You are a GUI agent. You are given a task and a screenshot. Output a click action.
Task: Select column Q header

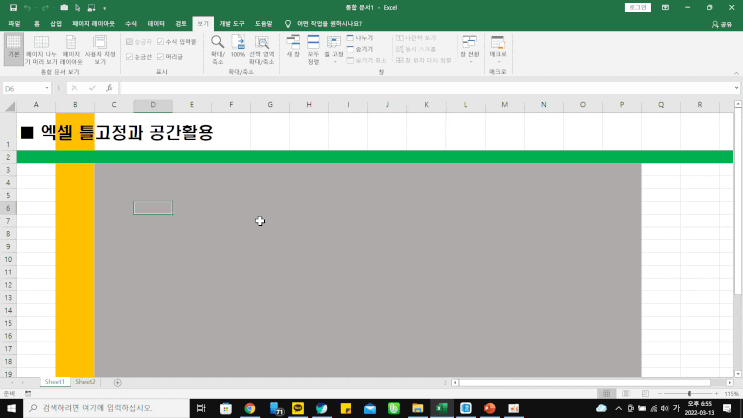point(661,105)
